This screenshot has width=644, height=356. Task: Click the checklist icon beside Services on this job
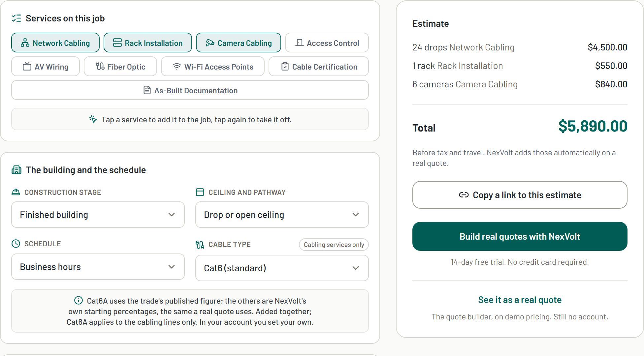pyautogui.click(x=16, y=18)
